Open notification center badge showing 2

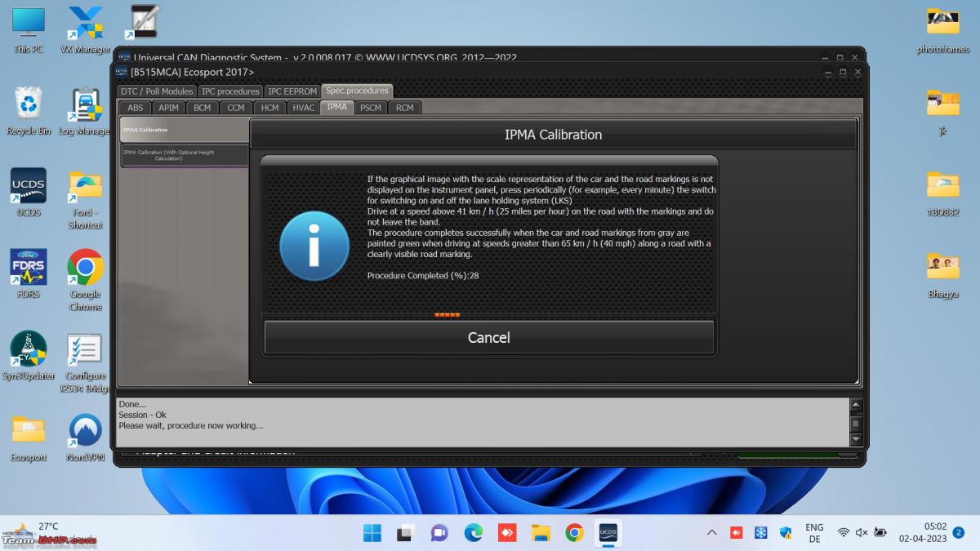(x=959, y=533)
